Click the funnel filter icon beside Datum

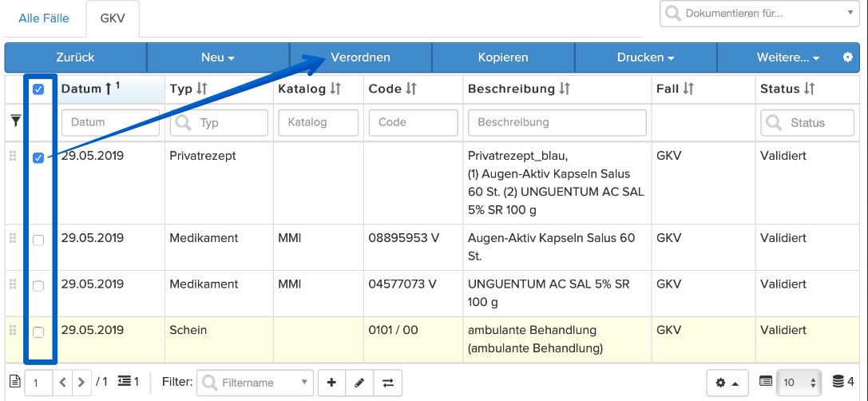point(16,121)
